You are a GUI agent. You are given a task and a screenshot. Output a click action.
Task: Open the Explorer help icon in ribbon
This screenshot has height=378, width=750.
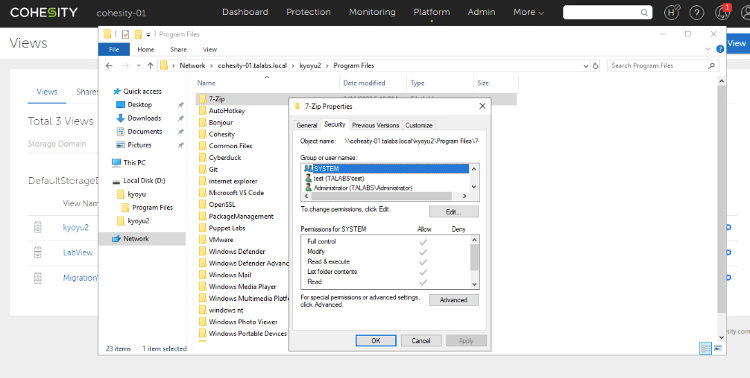(x=719, y=49)
